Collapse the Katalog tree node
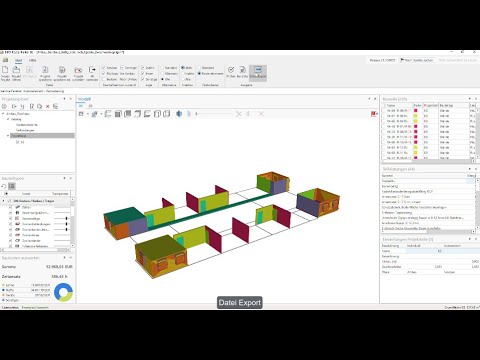Screen dimensions: 480x360 pos(8,119)
